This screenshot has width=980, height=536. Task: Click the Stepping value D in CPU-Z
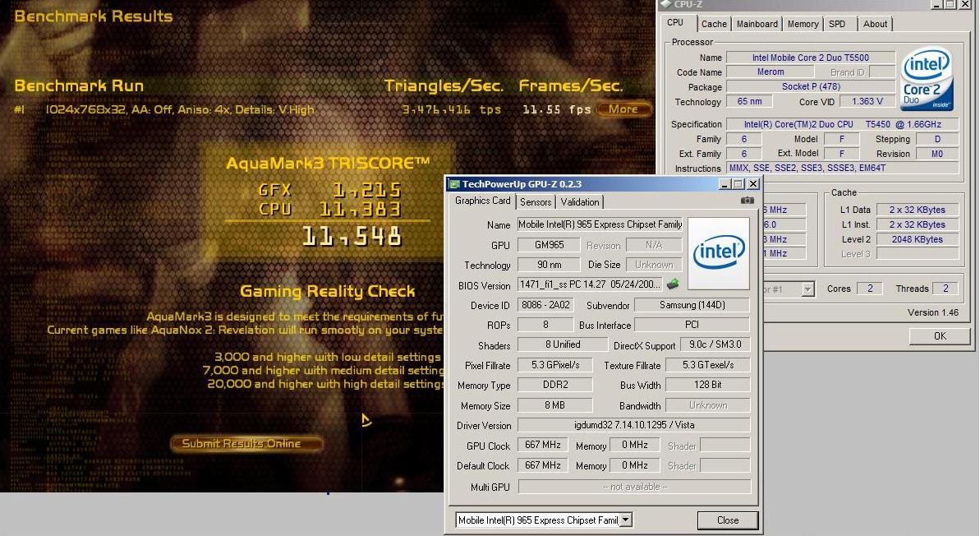pos(937,139)
